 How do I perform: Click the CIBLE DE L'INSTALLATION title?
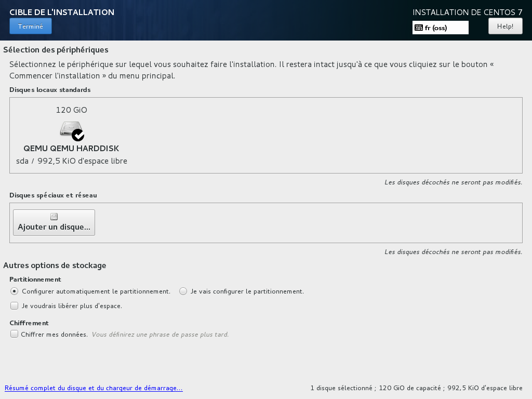[62, 12]
